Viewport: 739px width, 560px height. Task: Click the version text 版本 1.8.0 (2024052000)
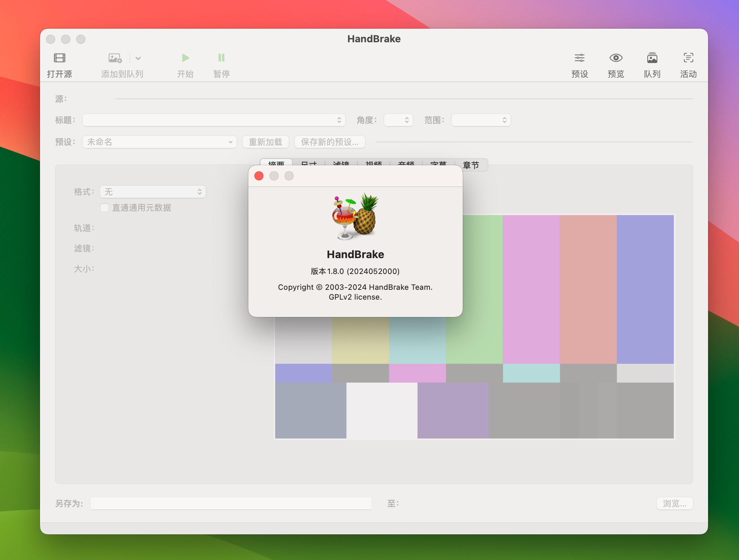tap(355, 271)
